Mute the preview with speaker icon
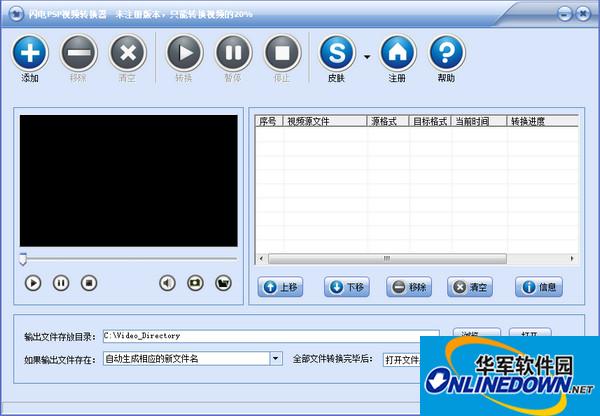This screenshot has width=600, height=416. click(167, 283)
